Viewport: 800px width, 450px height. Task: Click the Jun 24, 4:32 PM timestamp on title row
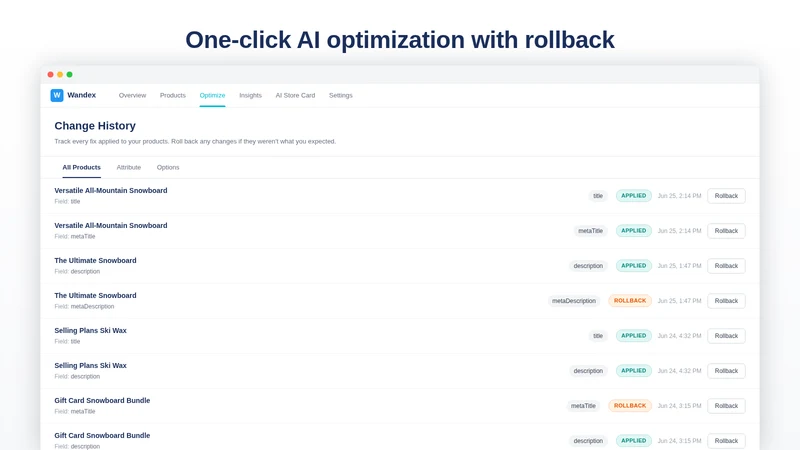(x=679, y=336)
